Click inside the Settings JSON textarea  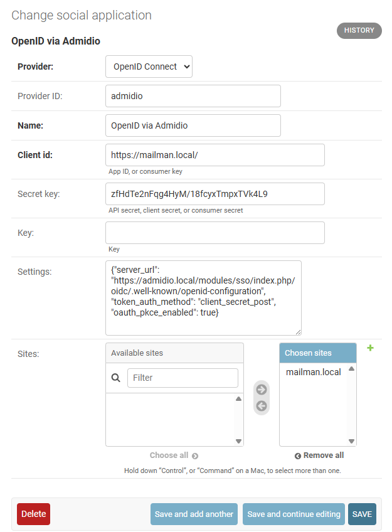click(x=203, y=297)
